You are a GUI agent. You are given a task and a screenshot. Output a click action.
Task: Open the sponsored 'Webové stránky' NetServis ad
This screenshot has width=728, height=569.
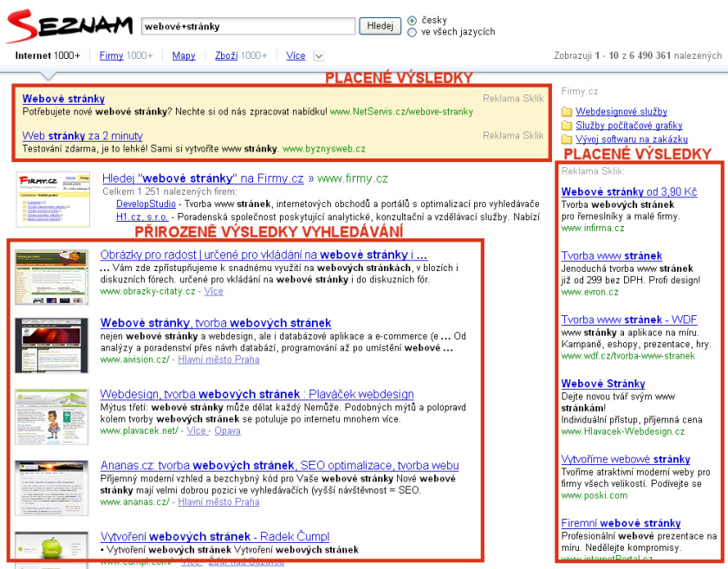tap(63, 99)
